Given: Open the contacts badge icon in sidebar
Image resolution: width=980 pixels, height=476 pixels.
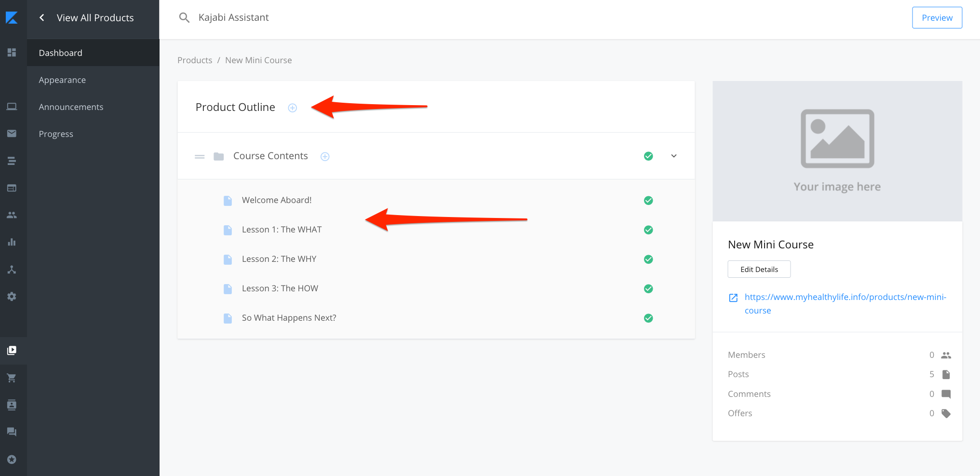Looking at the screenshot, I should pyautogui.click(x=12, y=405).
